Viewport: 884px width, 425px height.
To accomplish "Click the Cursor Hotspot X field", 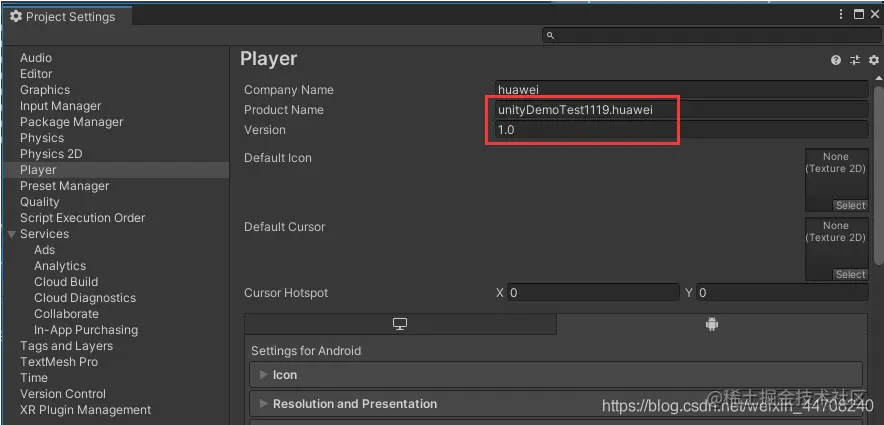I will 593,293.
